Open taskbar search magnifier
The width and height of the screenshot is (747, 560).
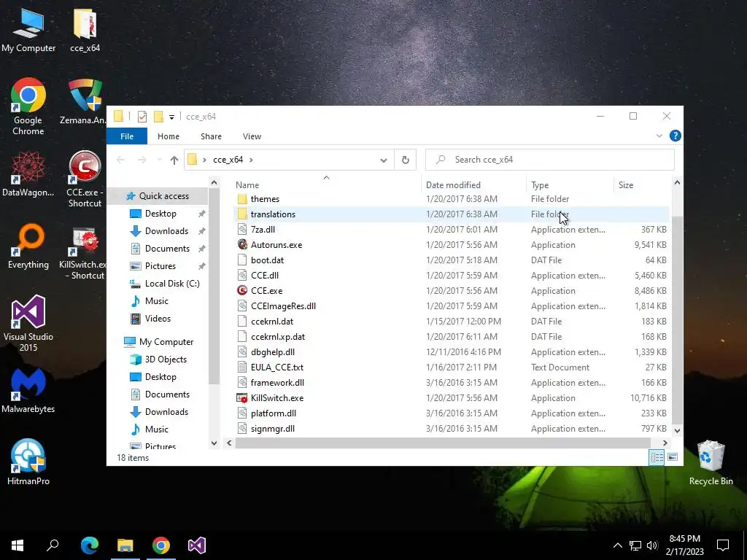pyautogui.click(x=53, y=545)
